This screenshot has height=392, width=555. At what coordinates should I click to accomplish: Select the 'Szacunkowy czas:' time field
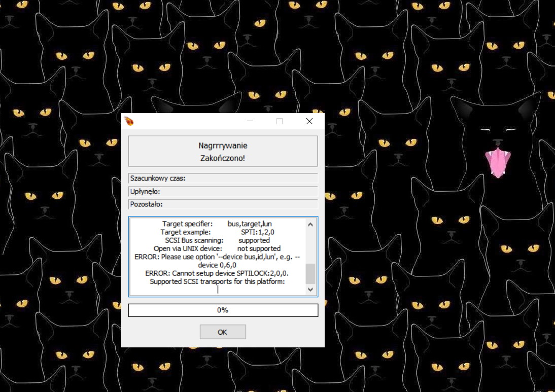pyautogui.click(x=223, y=178)
